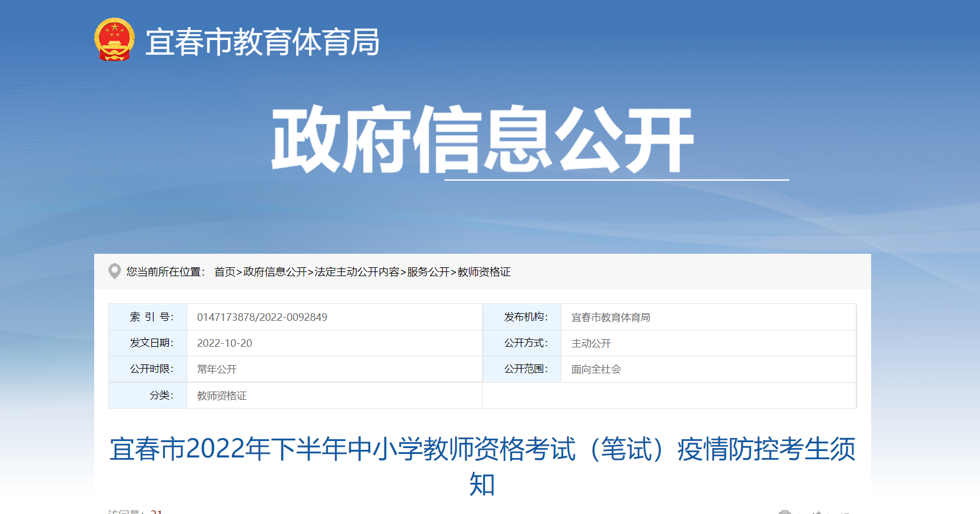
Task: Click the 您当前所在位置 label
Action: coord(165,272)
